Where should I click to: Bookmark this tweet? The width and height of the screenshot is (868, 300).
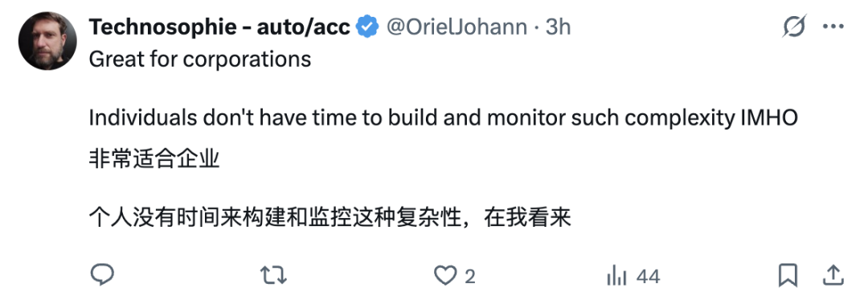(787, 275)
